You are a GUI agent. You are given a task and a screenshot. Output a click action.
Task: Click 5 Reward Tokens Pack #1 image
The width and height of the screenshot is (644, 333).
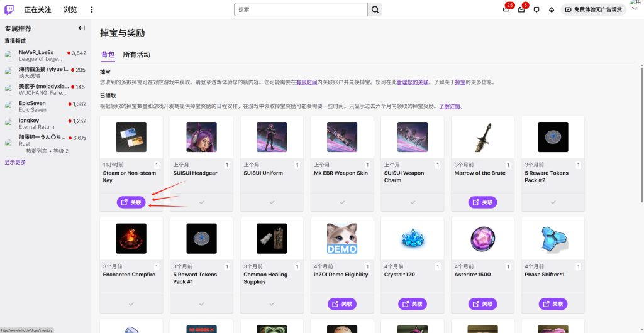[x=201, y=238]
